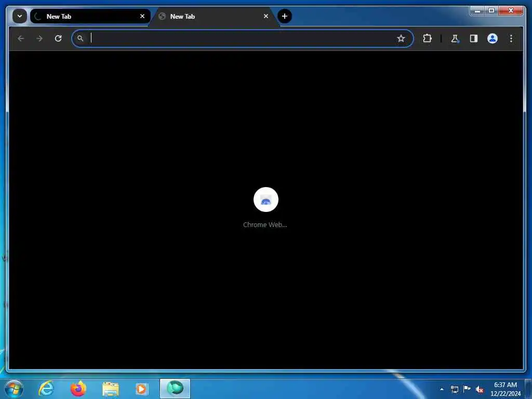Image resolution: width=532 pixels, height=399 pixels.
Task: Open Windows Media Player from taskbar
Action: point(142,389)
